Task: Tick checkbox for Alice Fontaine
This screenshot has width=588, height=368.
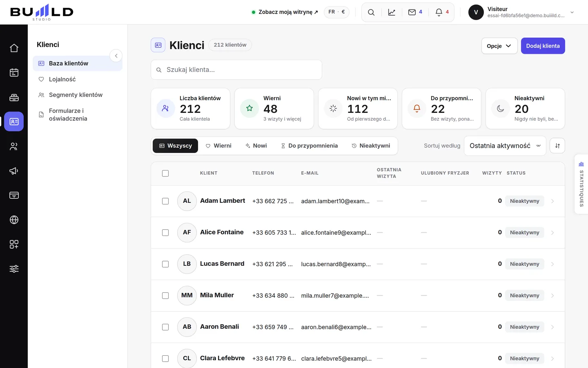Action: tap(165, 233)
